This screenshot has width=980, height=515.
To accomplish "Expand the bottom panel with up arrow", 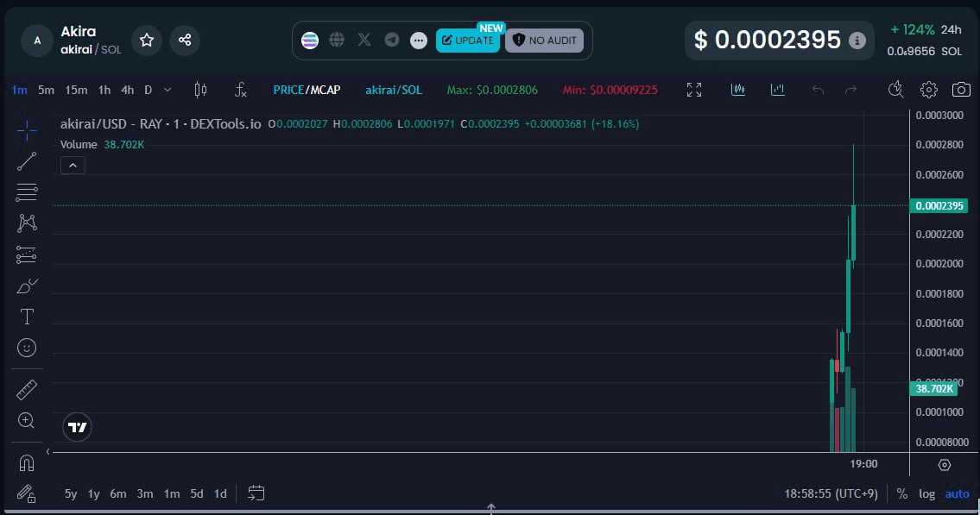I will pos(491,509).
